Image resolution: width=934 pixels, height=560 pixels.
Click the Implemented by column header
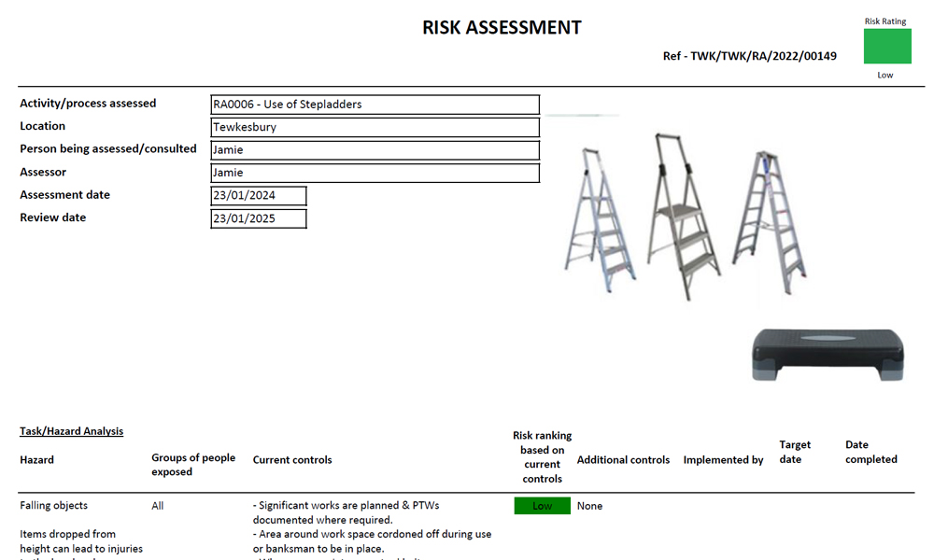coord(724,459)
